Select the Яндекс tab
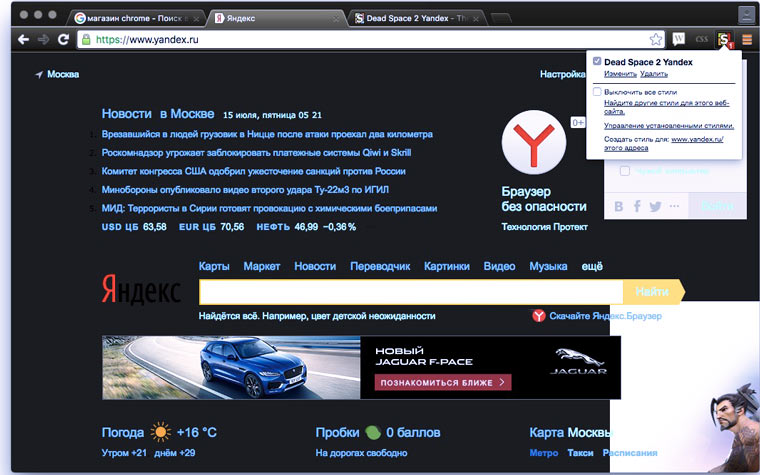 [x=277, y=18]
